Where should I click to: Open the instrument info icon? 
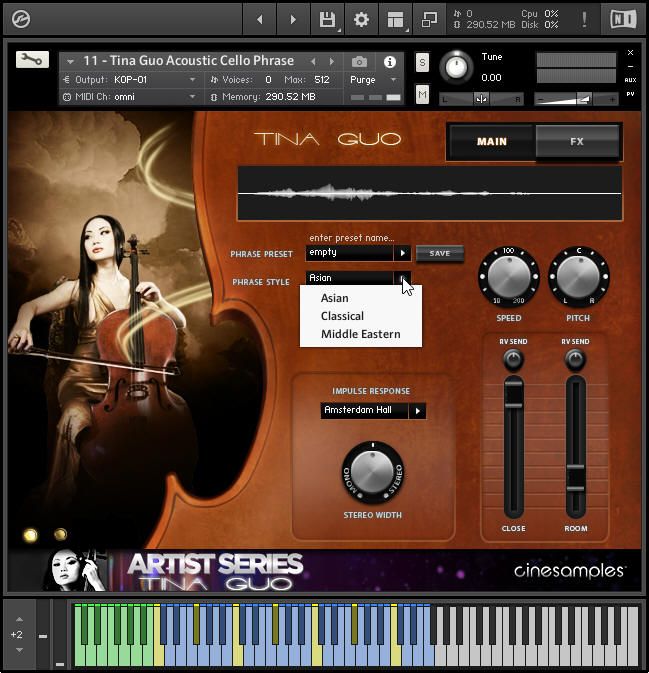point(390,62)
